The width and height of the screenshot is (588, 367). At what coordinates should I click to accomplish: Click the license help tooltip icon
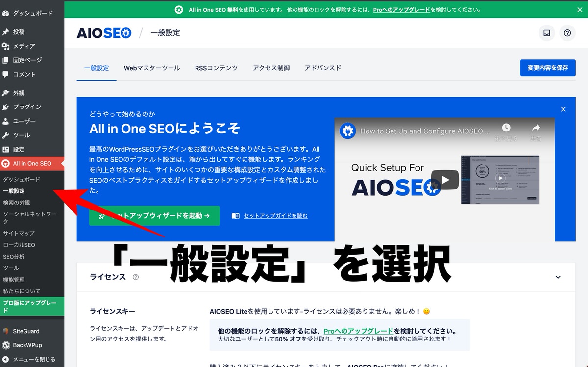coord(136,277)
